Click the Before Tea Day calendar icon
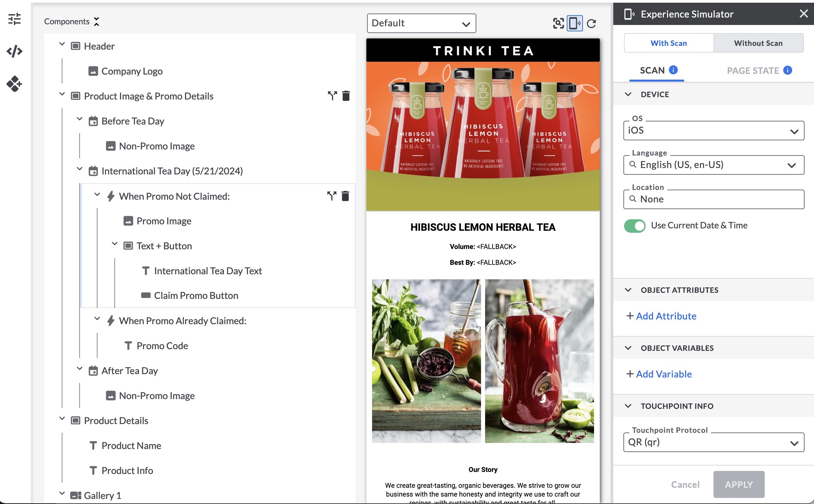 (x=93, y=121)
